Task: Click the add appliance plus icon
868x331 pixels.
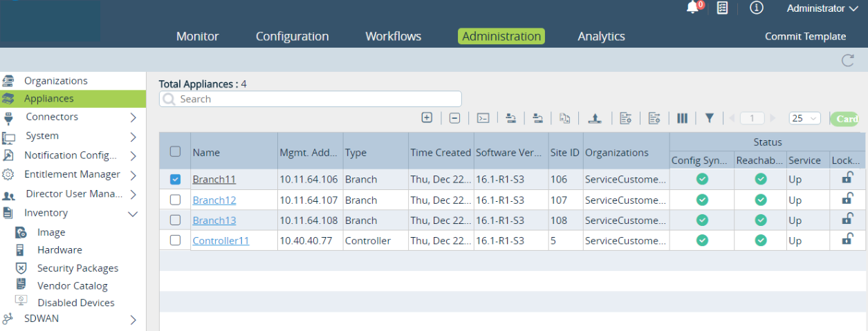Action: (x=427, y=118)
